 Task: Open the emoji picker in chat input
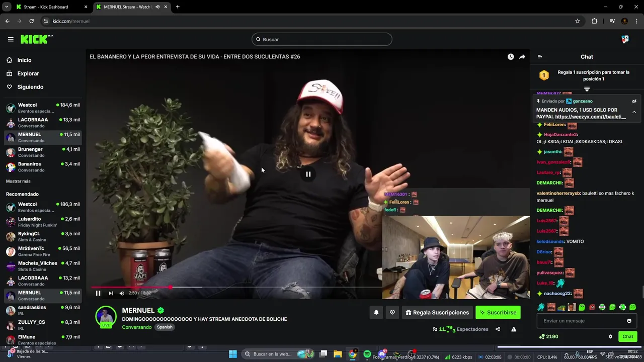[x=629, y=321]
